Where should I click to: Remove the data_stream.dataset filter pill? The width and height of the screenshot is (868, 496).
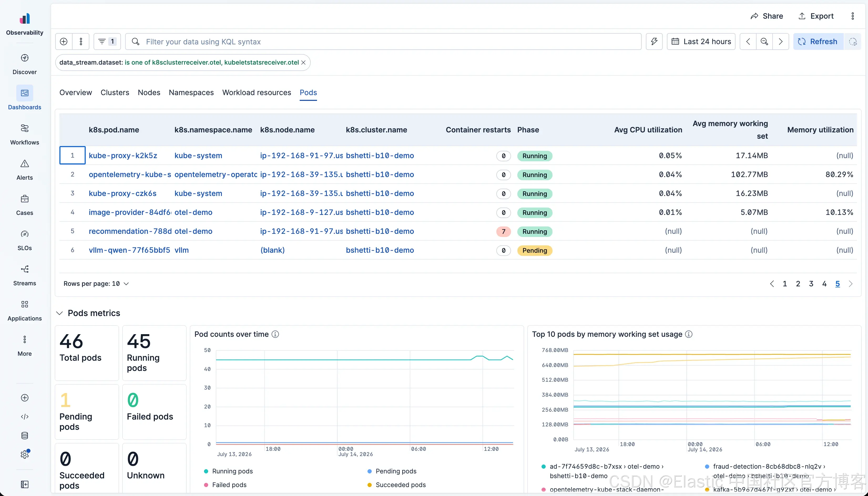(x=303, y=63)
